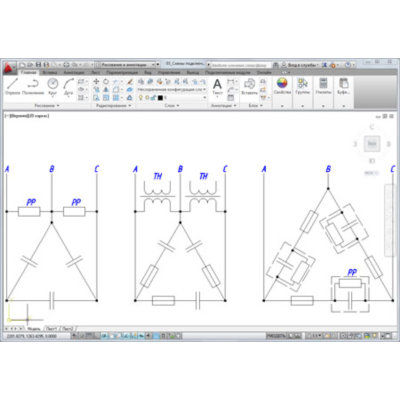
Task: Open the Свойства color wheel panel
Action: coord(282,86)
